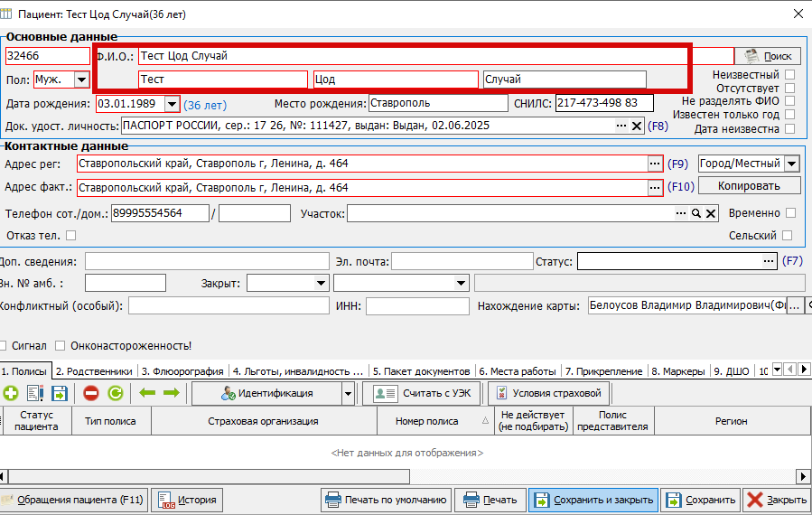Click the green left arrow icon
This screenshot has height=515, width=812.
pos(147,393)
